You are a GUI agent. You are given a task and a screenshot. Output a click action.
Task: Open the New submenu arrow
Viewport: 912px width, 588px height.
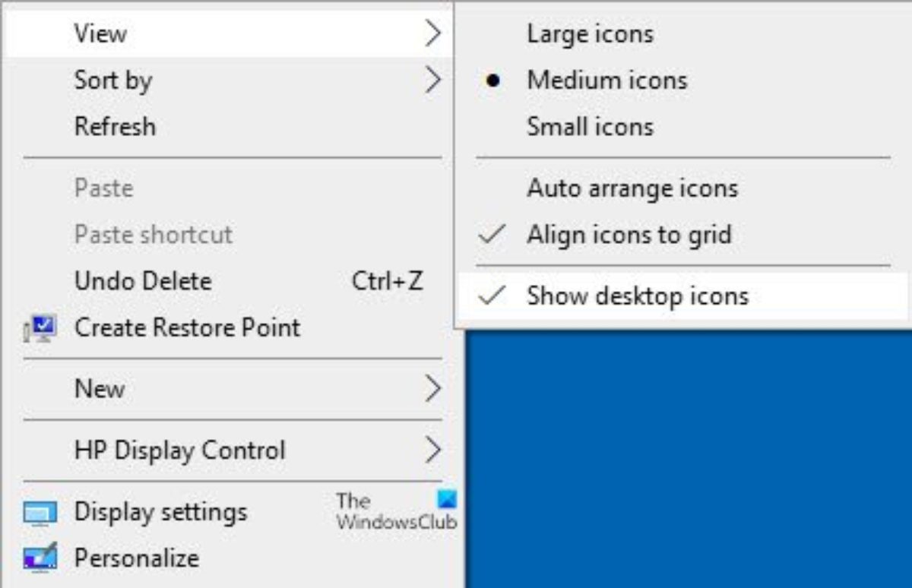click(x=432, y=388)
